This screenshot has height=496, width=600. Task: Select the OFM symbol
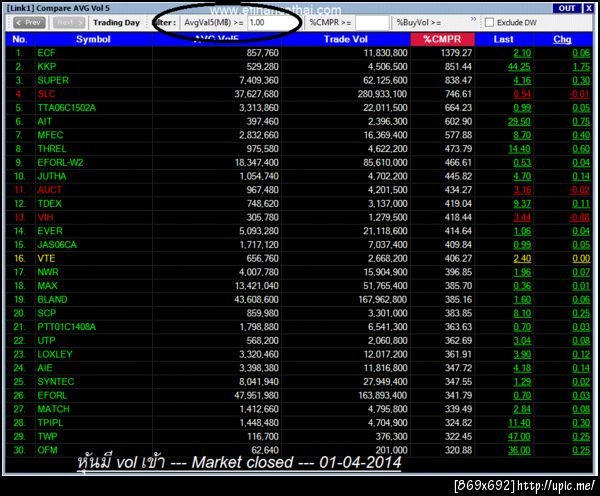(47, 450)
